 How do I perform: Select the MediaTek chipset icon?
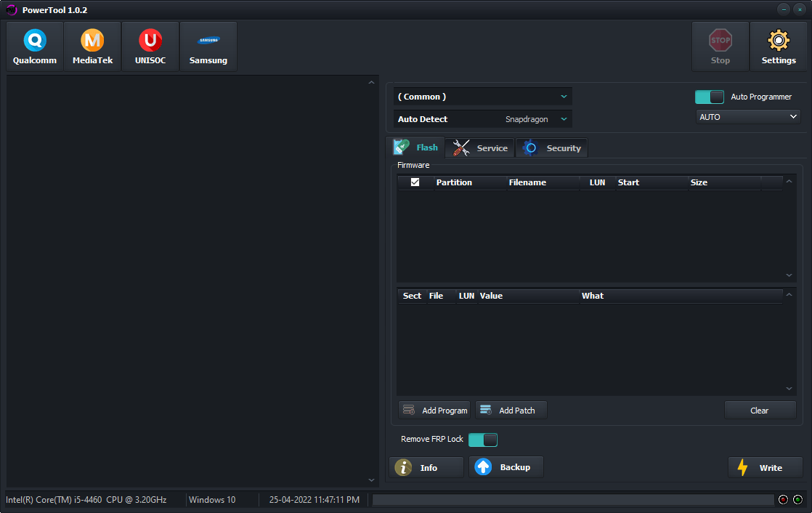92,45
